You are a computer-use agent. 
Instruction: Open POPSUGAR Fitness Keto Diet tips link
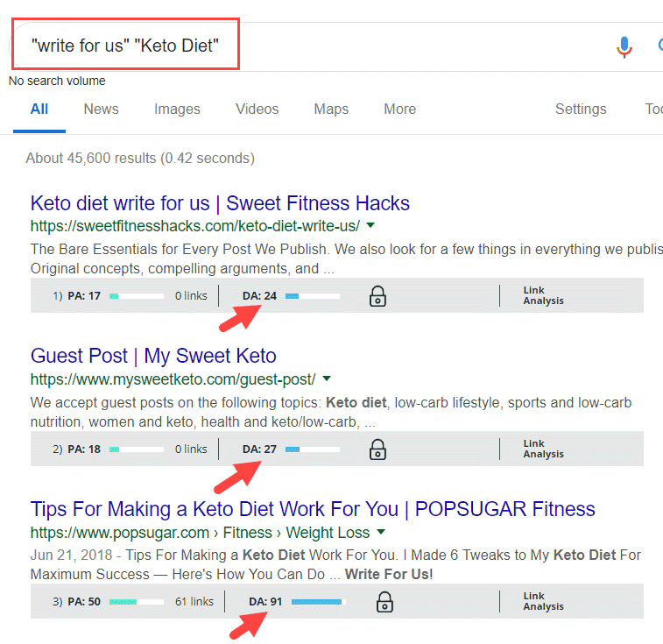tap(313, 509)
